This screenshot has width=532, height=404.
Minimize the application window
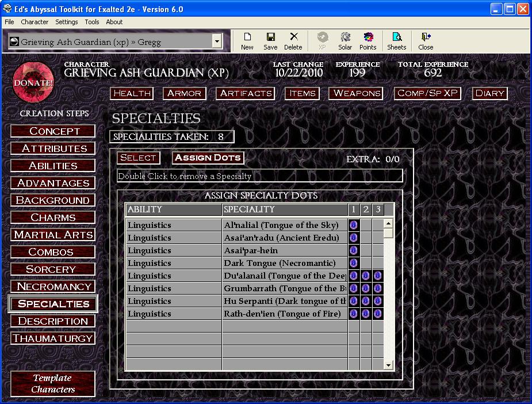(x=496, y=9)
